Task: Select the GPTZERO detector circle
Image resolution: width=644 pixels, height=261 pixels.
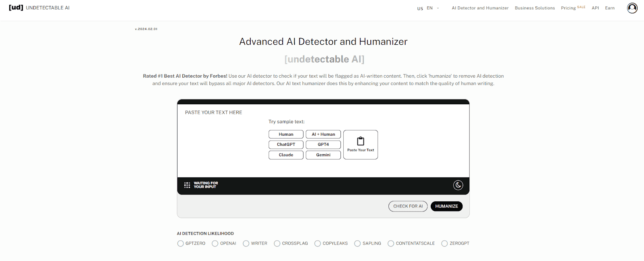Action: [x=180, y=244]
